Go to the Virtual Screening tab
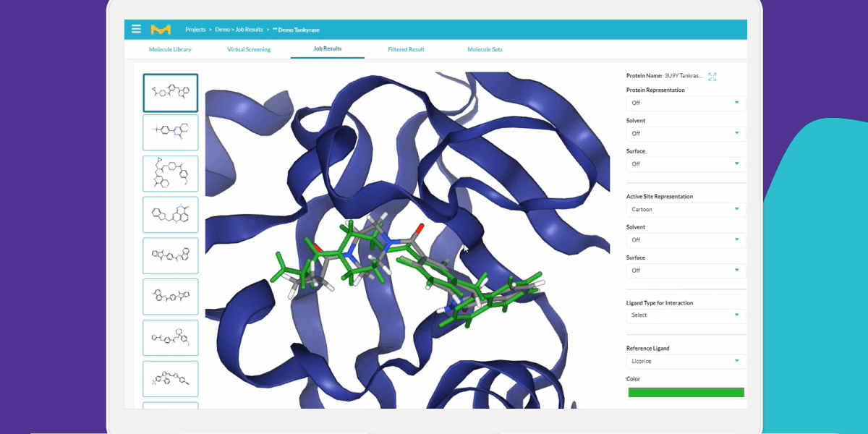 click(x=249, y=50)
